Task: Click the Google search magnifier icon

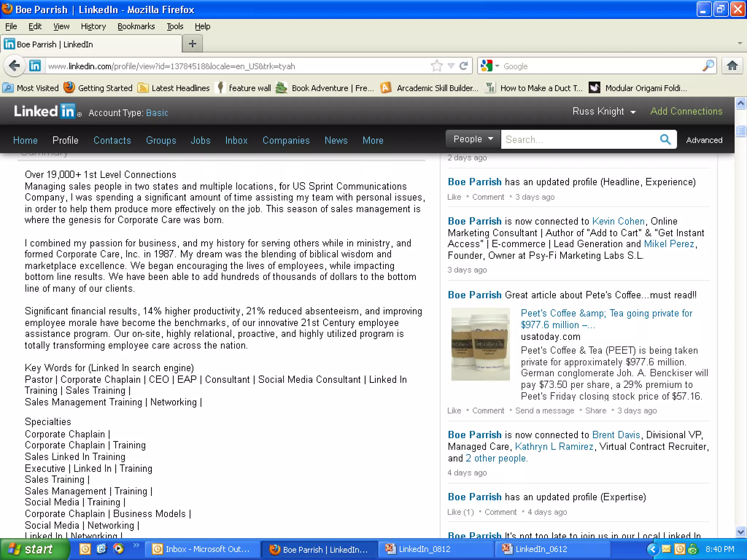Action: (x=708, y=66)
